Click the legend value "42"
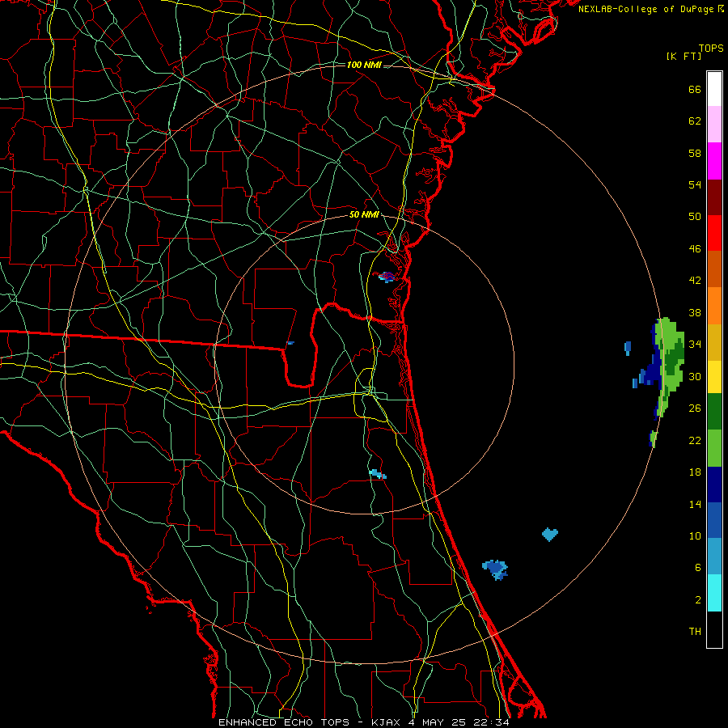 coord(695,281)
